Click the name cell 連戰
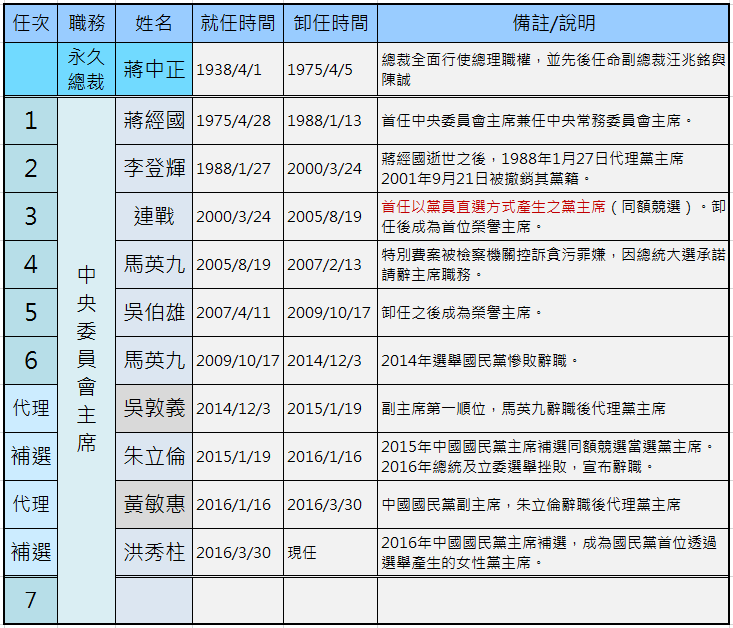The image size is (733, 628). click(154, 217)
